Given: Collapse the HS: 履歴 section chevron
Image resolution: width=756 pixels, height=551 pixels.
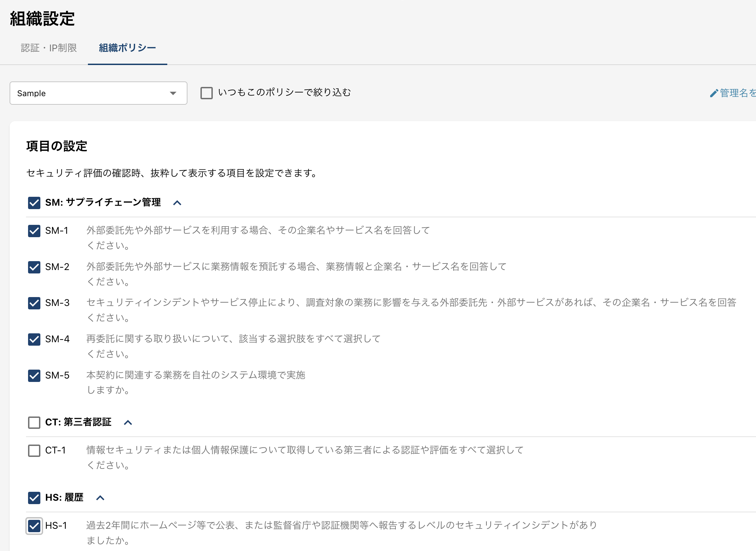Looking at the screenshot, I should click(x=100, y=498).
